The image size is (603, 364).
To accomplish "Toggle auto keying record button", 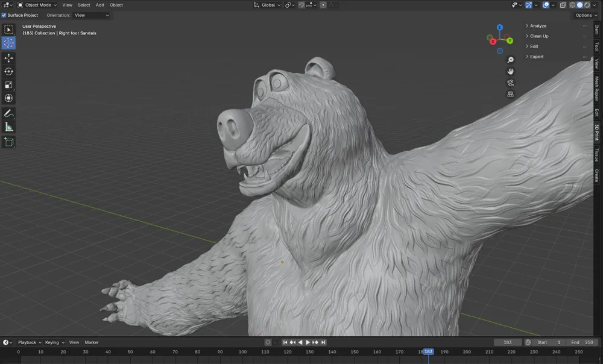I will (268, 342).
